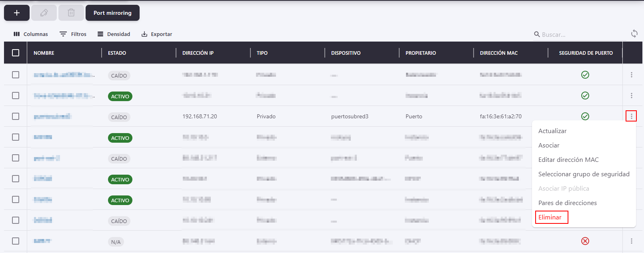Click the plus icon to add port
Viewport: 644px width, 253px height.
click(17, 13)
